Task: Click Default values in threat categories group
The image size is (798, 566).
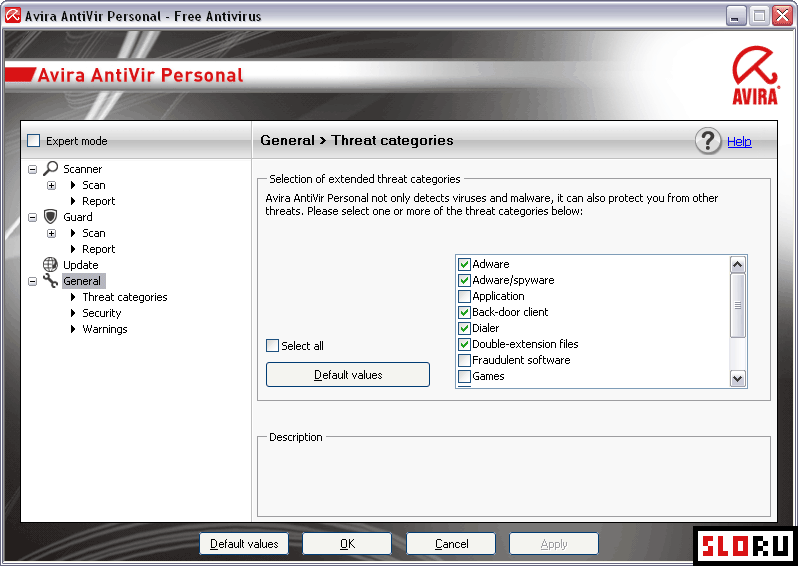Action: (x=348, y=375)
